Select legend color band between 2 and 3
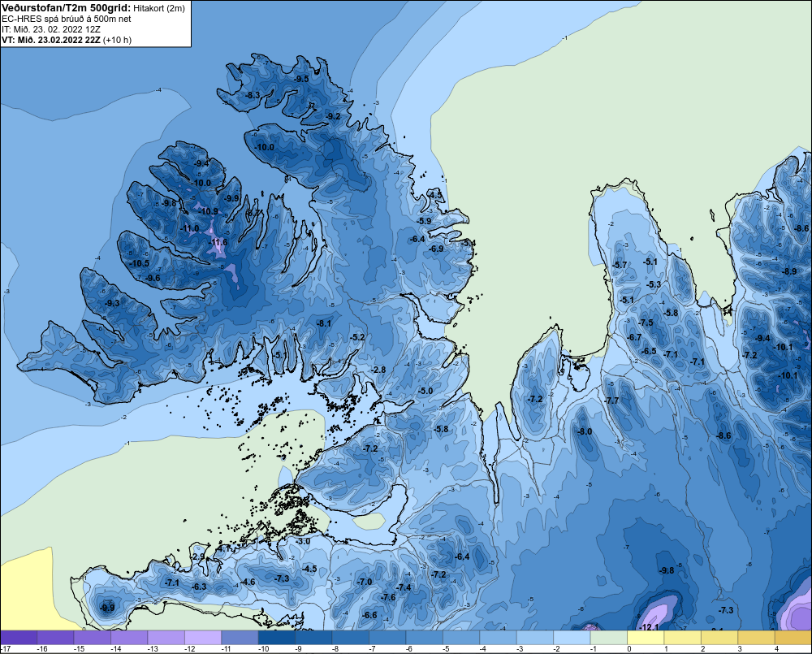812x654 pixels. [719, 638]
